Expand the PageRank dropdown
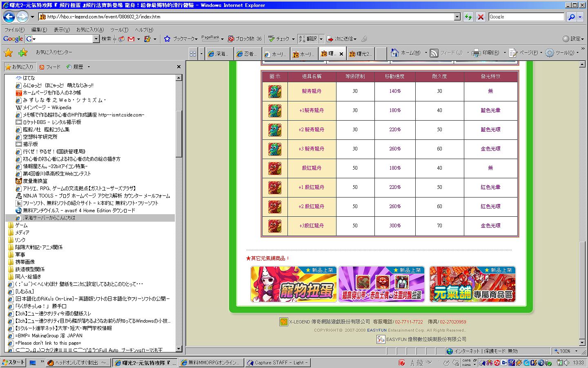 [x=222, y=39]
